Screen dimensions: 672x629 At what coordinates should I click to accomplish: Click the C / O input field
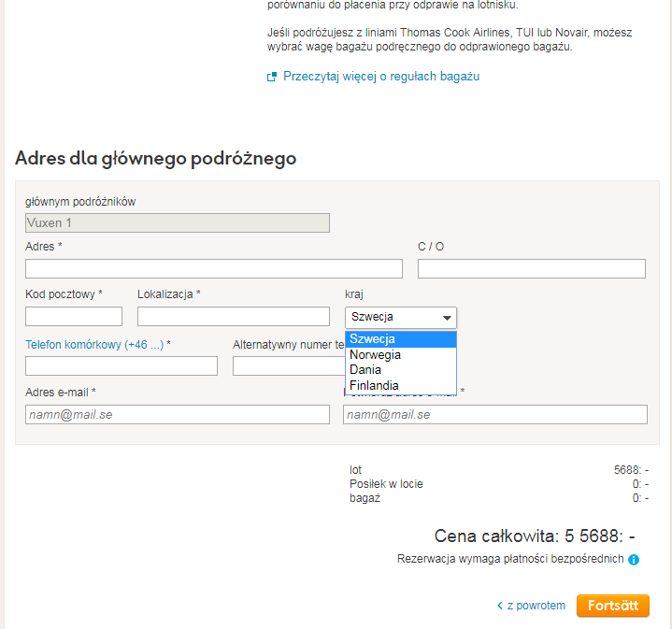click(x=532, y=268)
